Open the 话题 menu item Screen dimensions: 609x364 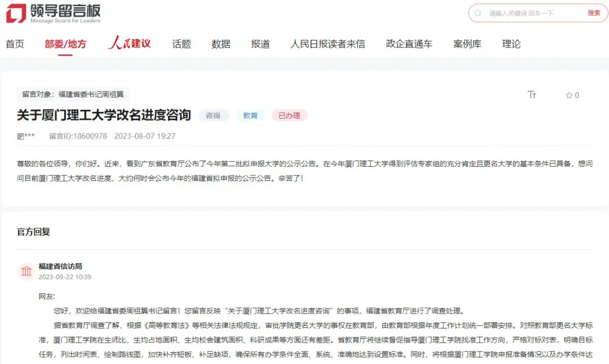point(181,43)
